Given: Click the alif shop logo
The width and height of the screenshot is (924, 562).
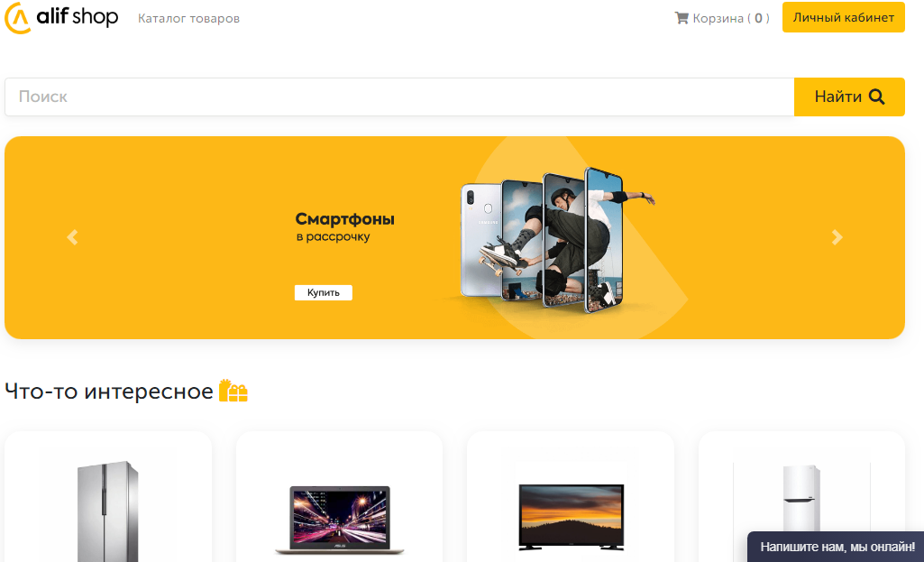Looking at the screenshot, I should [x=61, y=18].
